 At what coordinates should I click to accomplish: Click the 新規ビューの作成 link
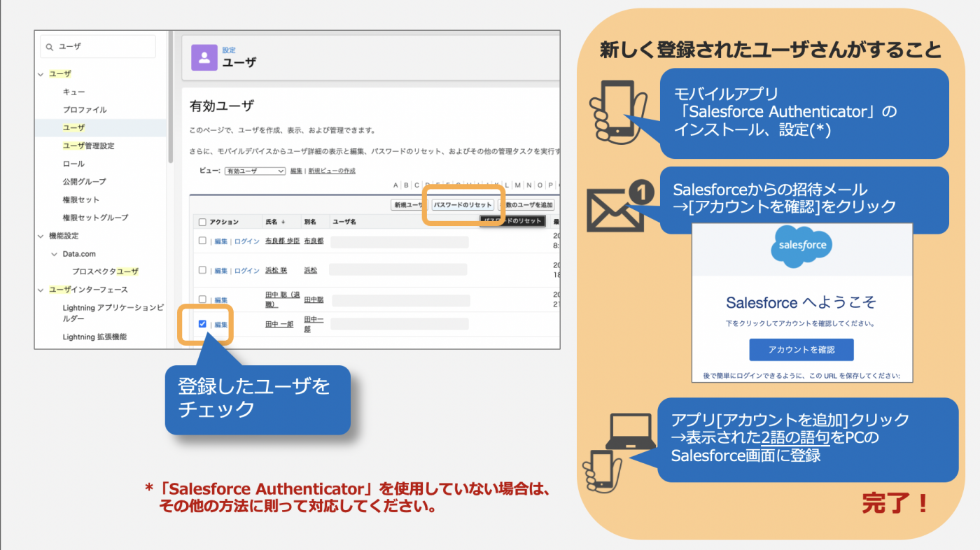click(332, 171)
